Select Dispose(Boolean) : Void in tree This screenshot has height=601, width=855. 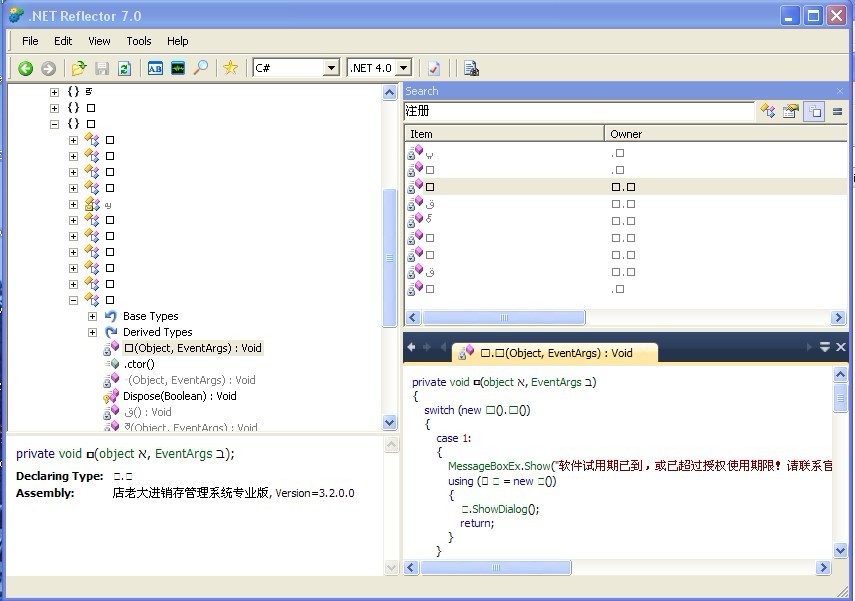tap(180, 396)
